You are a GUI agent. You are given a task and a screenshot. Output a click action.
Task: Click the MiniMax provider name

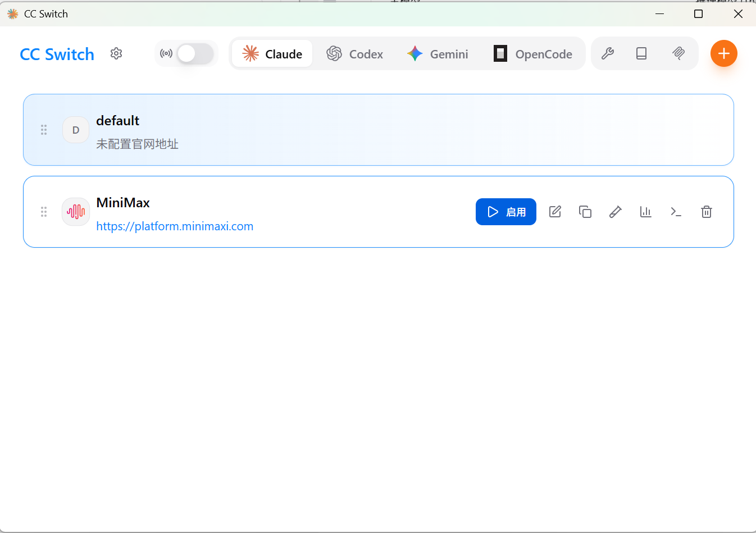[x=123, y=203]
